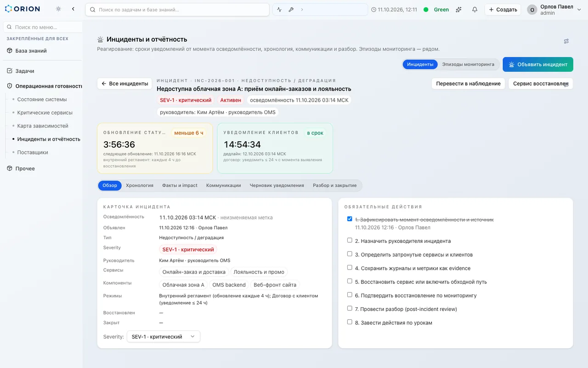Viewport: 588px width, 368px height.
Task: Open Поставщики in sidebar
Action: (33, 152)
